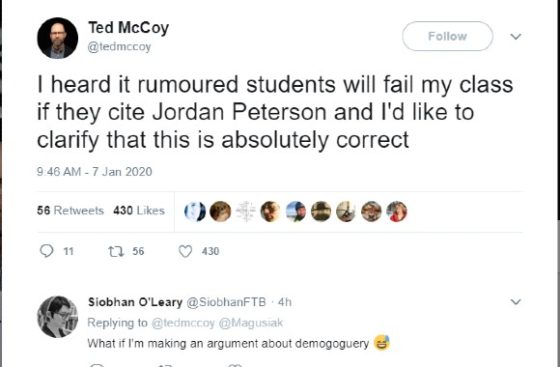Follow Ted McCoy
Screen dimensions: 560x367
tap(448, 36)
